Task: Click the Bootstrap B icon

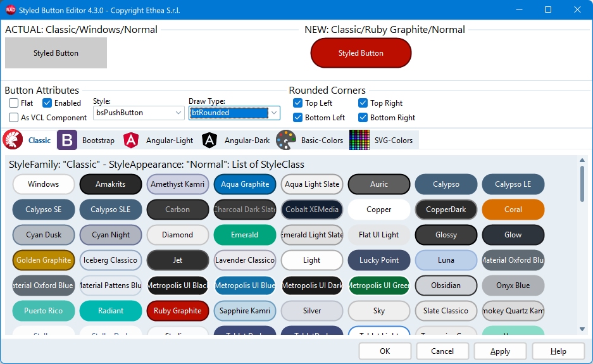Action: (x=67, y=140)
